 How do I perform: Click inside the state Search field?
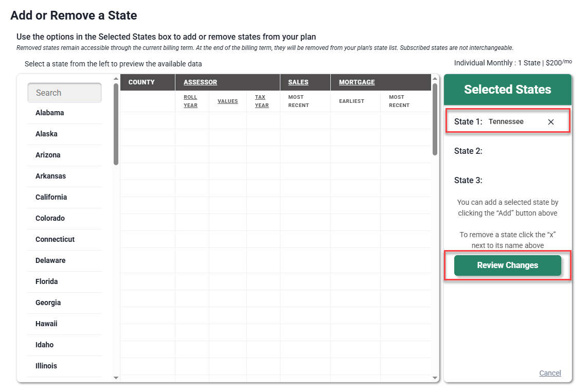click(x=64, y=93)
